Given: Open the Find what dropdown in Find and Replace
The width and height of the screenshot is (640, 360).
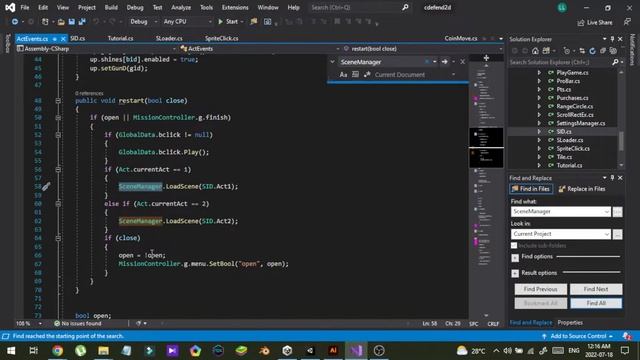Looking at the screenshot, I should click(607, 211).
